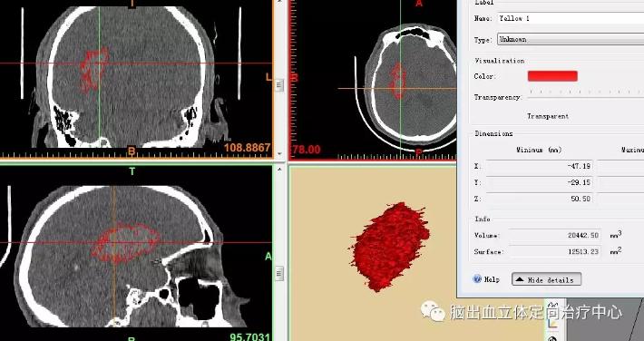
Task: Select the Y minimum field showing -29.15
Action: click(x=540, y=182)
